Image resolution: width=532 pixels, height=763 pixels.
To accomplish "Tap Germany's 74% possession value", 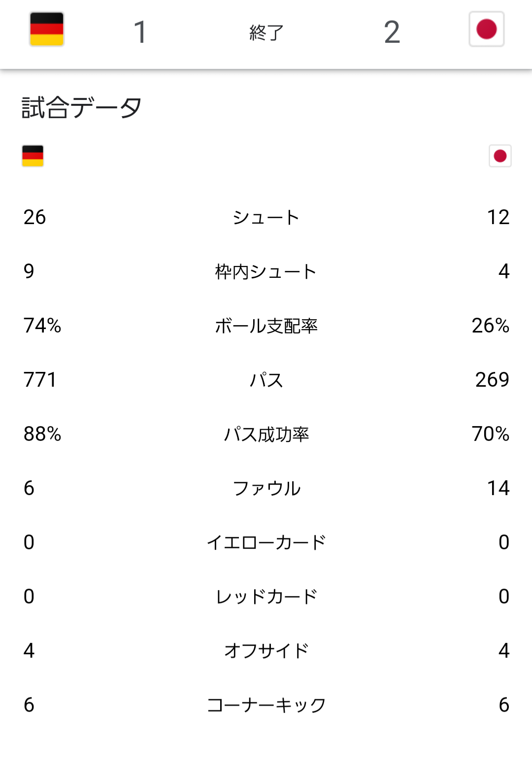I will [x=42, y=326].
